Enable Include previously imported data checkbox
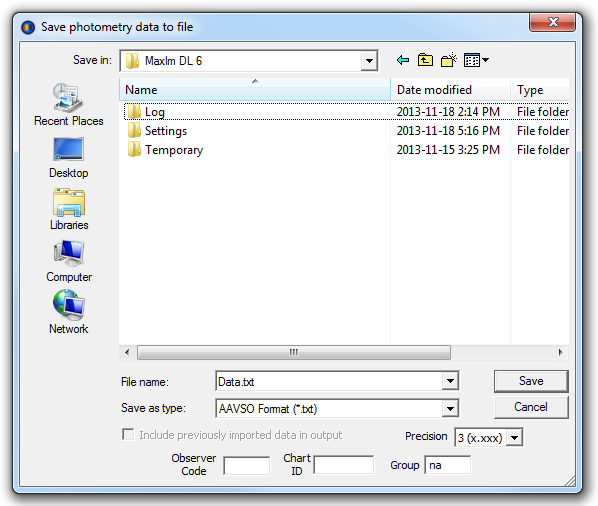 click(128, 434)
